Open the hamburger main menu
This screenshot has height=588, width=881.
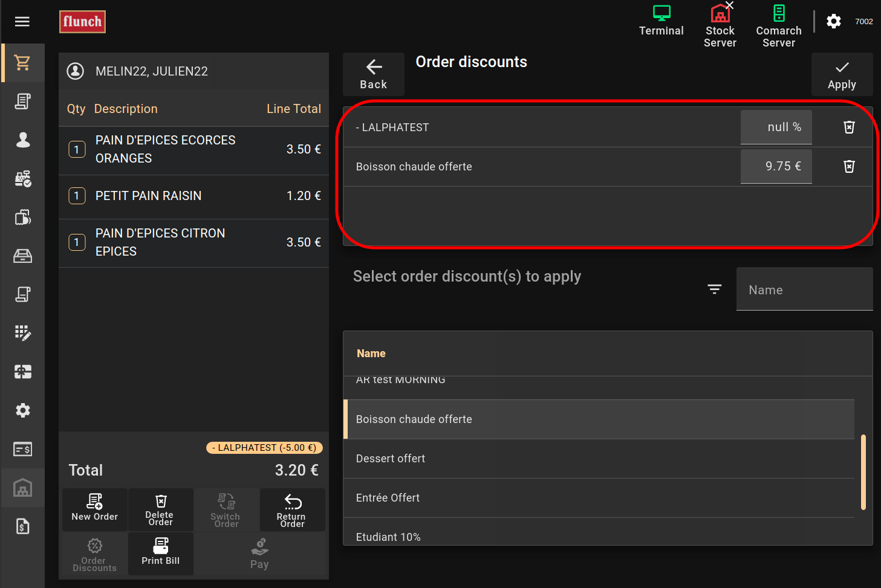tap(22, 22)
